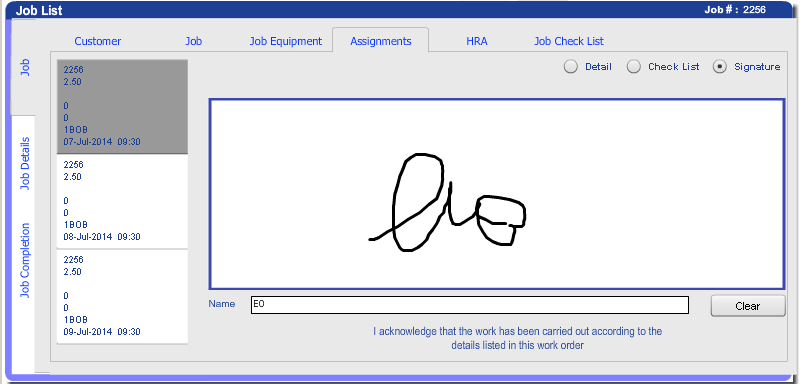Click the Job # 2256 label
The height and width of the screenshot is (384, 800).
735,9
